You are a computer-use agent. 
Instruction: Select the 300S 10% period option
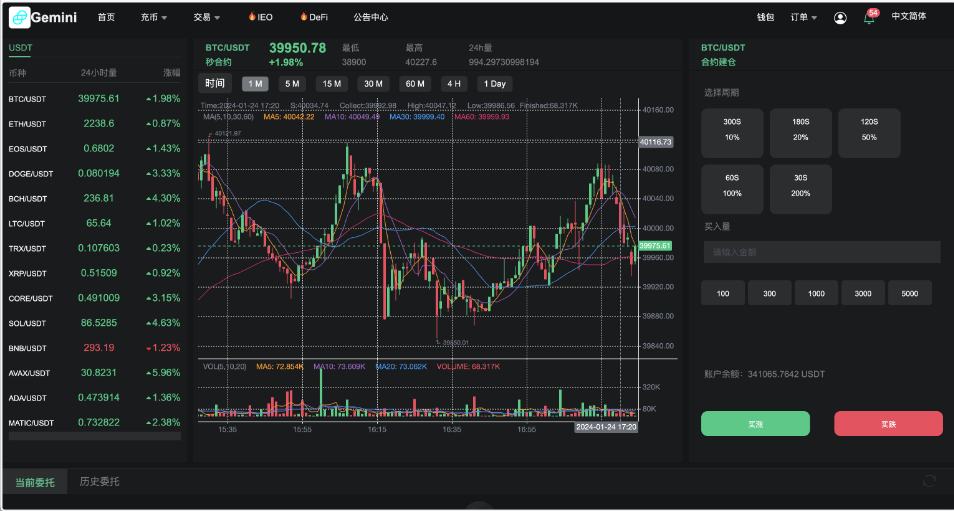coord(732,132)
